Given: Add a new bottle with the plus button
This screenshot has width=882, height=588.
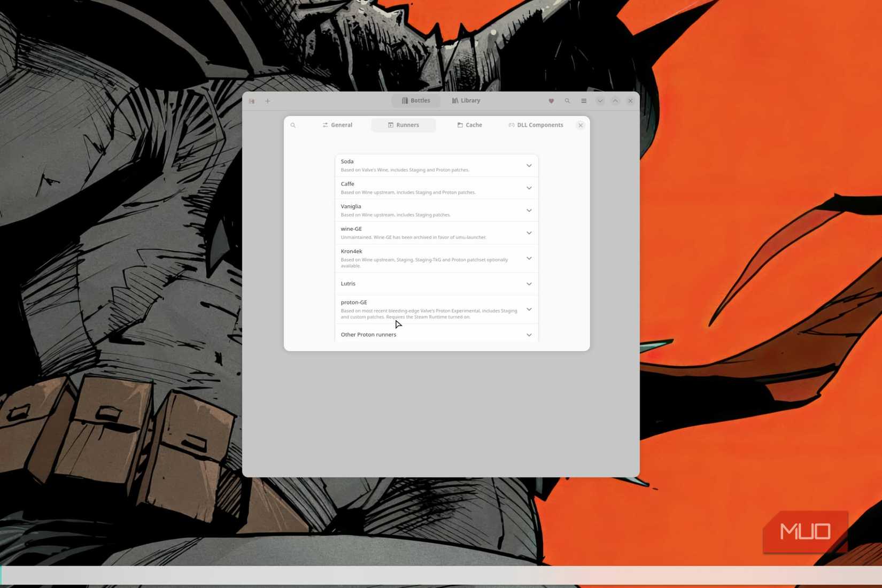Looking at the screenshot, I should (x=268, y=101).
